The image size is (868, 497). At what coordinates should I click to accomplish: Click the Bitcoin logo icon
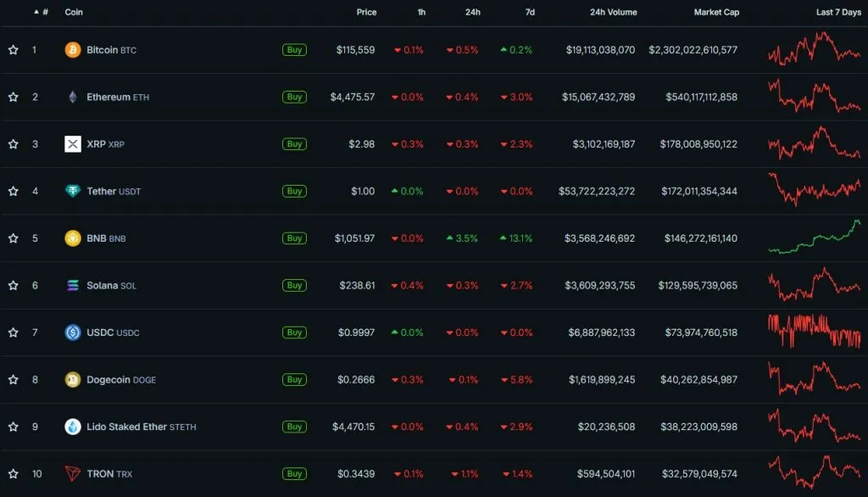pos(73,50)
